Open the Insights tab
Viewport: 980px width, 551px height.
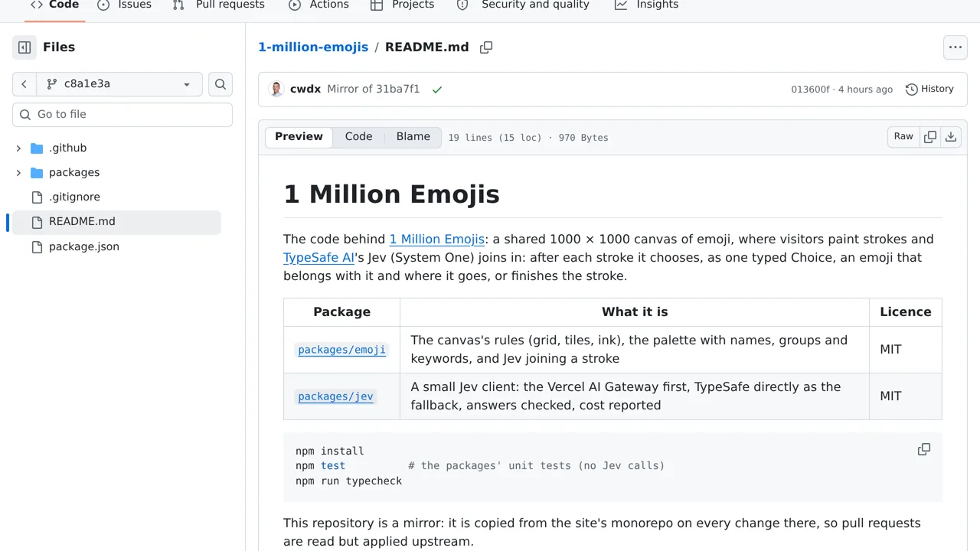[647, 5]
